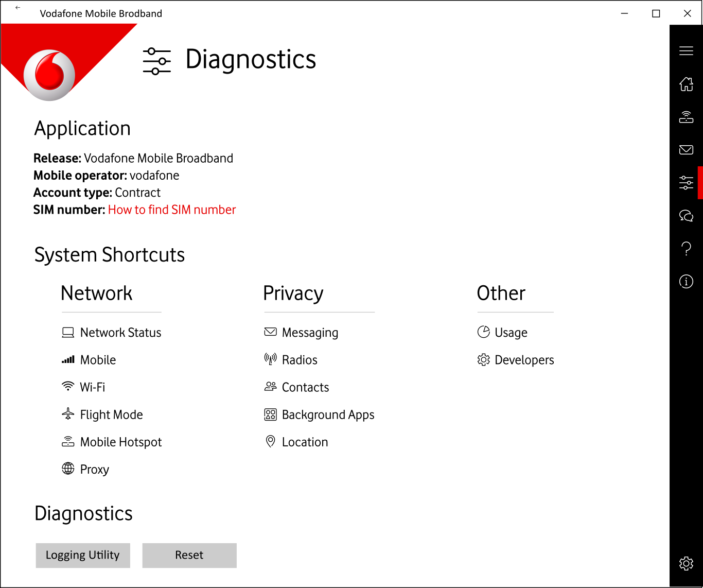Click the How to find SIM number link
The image size is (703, 588).
click(x=172, y=210)
